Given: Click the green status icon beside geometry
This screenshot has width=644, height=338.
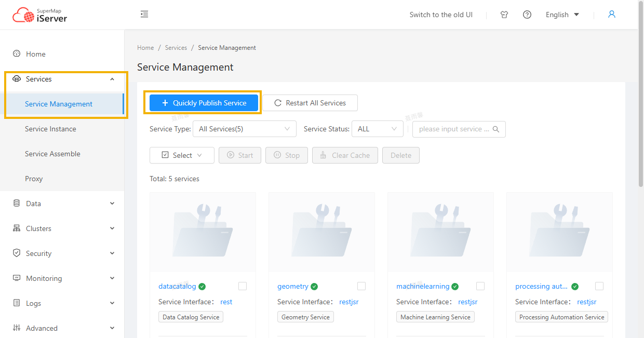Looking at the screenshot, I should coord(314,287).
